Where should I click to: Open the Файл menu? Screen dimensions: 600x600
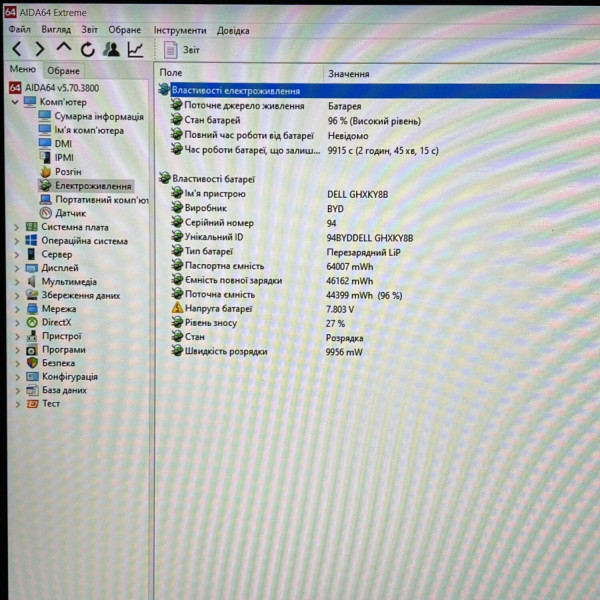(20, 29)
